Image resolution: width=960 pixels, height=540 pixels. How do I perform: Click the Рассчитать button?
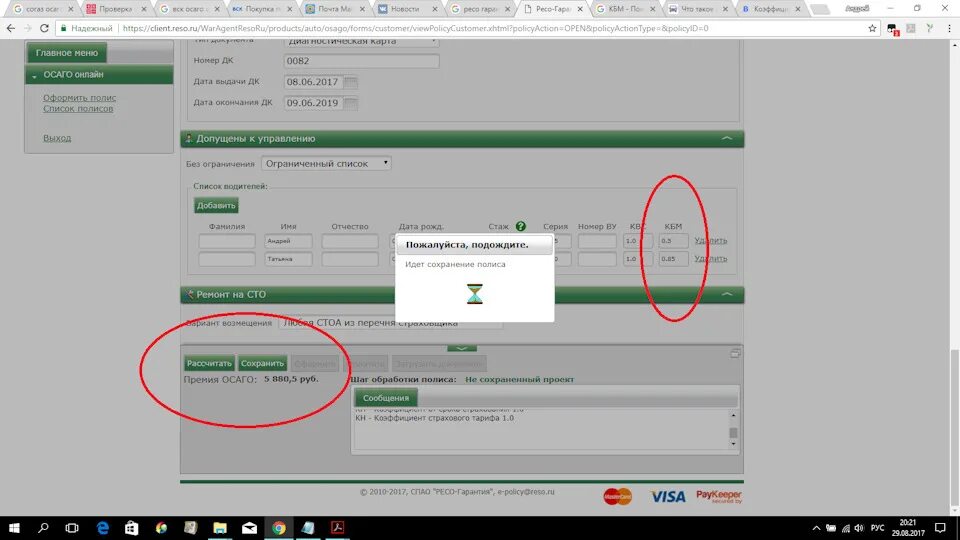click(x=209, y=363)
